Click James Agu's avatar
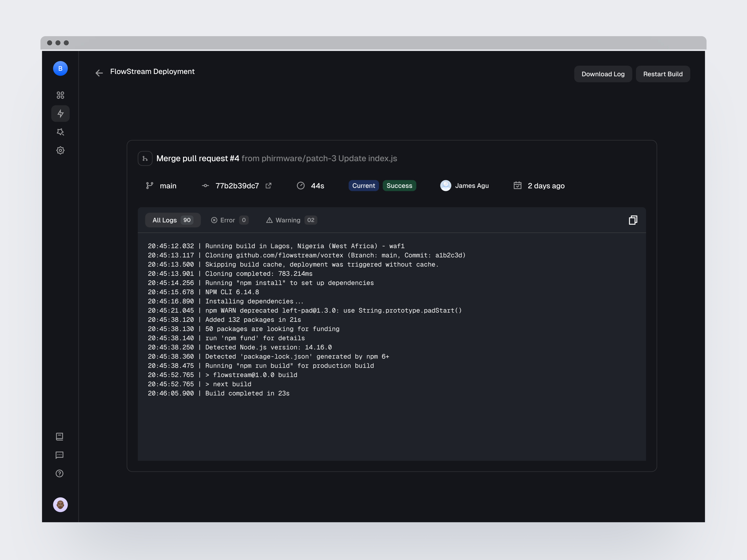 [446, 186]
